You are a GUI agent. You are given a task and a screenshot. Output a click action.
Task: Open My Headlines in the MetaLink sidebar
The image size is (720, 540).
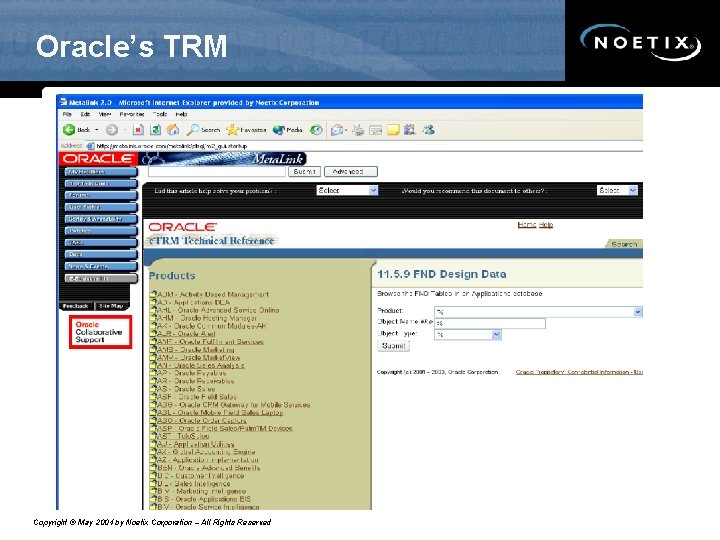(101, 172)
